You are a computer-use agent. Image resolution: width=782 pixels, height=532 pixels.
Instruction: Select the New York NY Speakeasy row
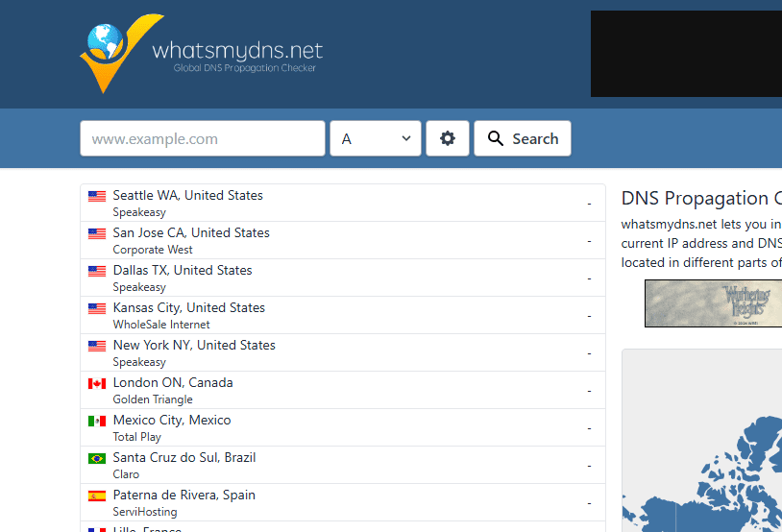point(343,352)
